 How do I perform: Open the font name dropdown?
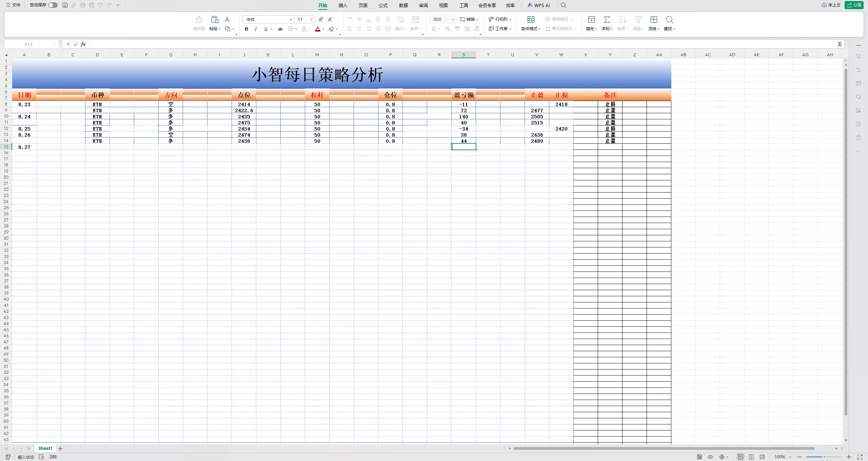tap(291, 19)
